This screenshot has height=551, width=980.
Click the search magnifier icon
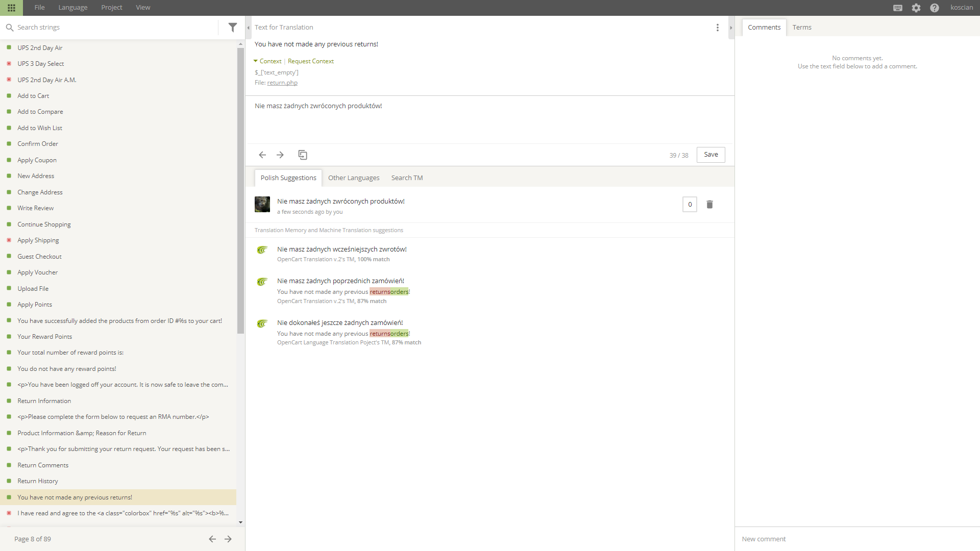point(9,28)
